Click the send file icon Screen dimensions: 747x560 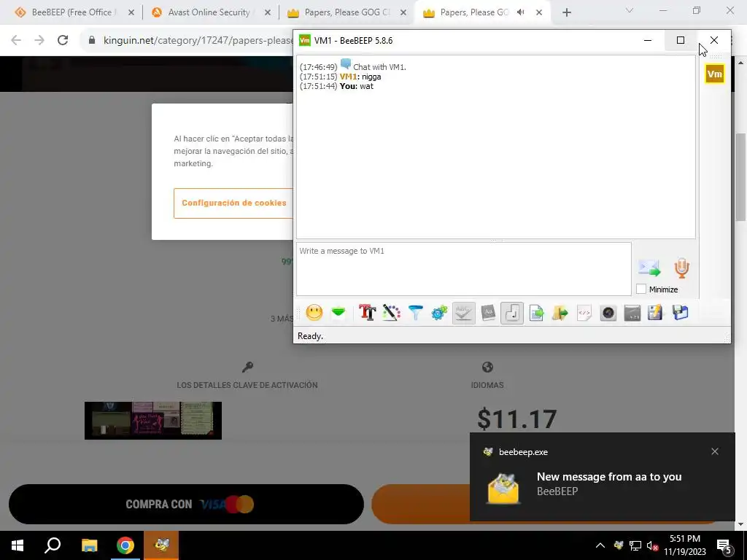pyautogui.click(x=536, y=313)
